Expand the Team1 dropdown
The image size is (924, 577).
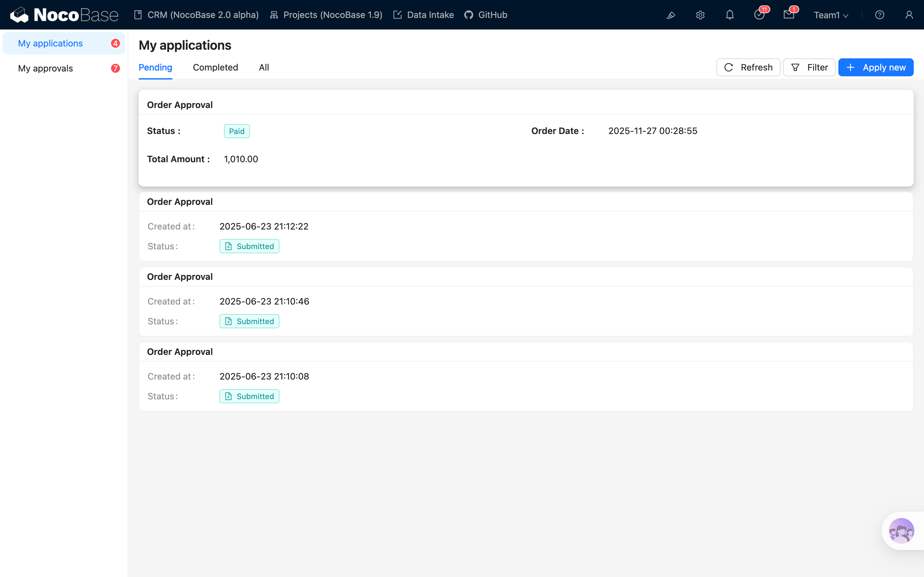[831, 15]
